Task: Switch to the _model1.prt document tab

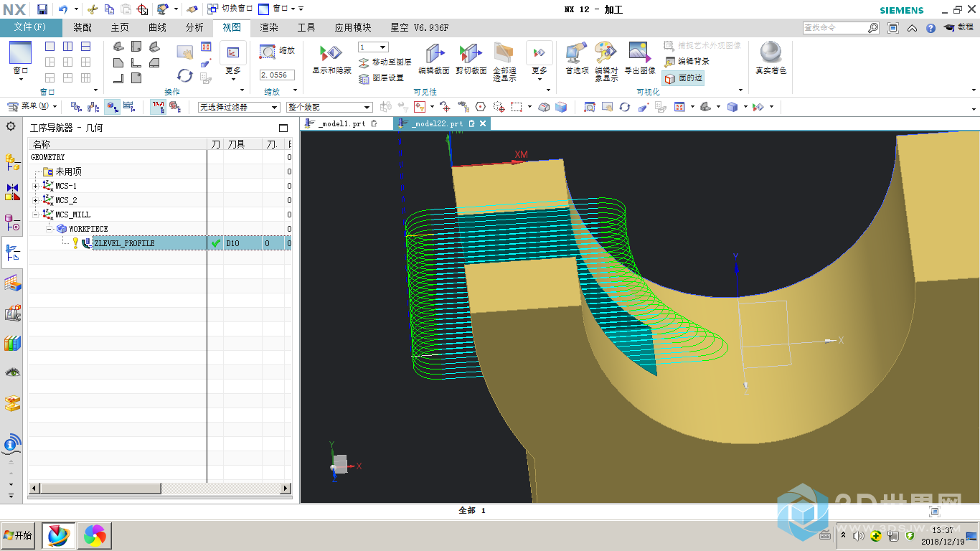Action: (341, 123)
